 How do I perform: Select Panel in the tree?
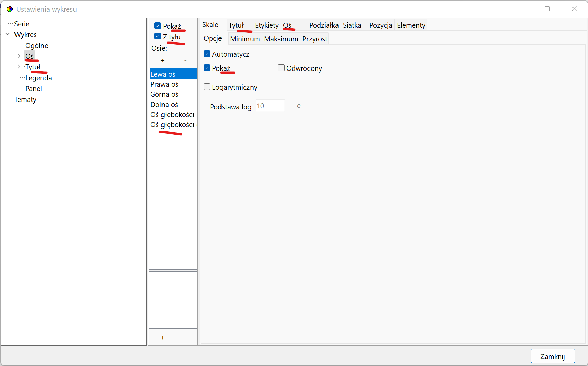[33, 89]
